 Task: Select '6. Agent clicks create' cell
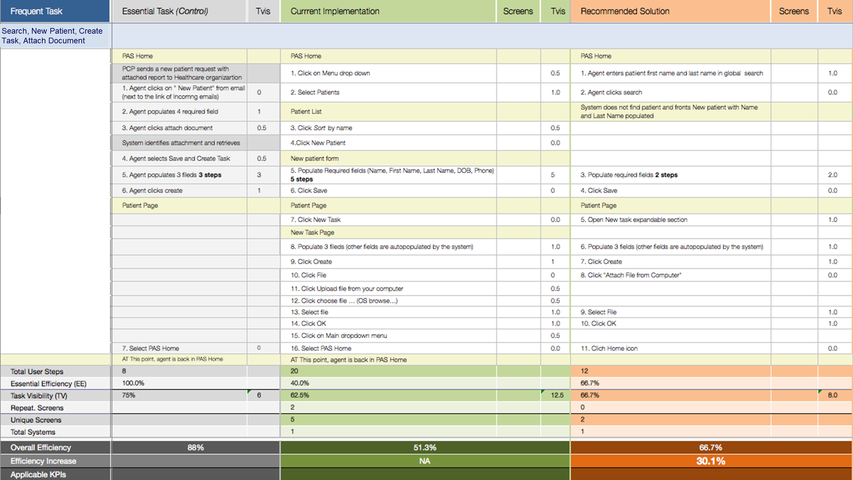point(180,190)
